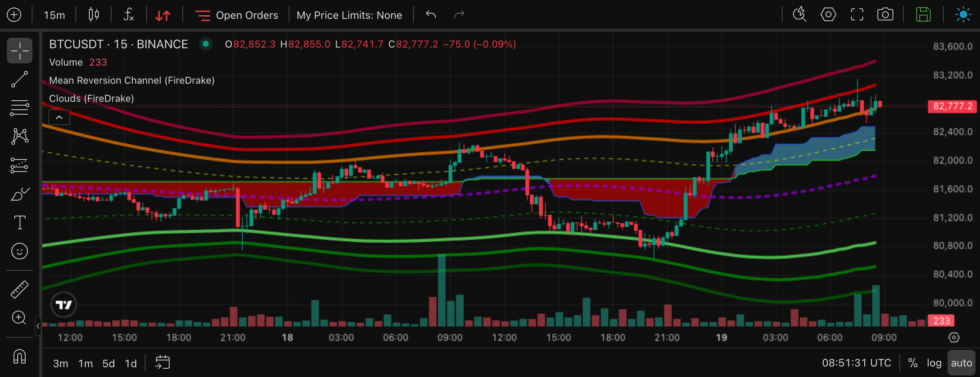Viewport: 980px width, 377px height.
Task: Select Clouds (FireDrake) indicator legend
Action: pyautogui.click(x=91, y=98)
